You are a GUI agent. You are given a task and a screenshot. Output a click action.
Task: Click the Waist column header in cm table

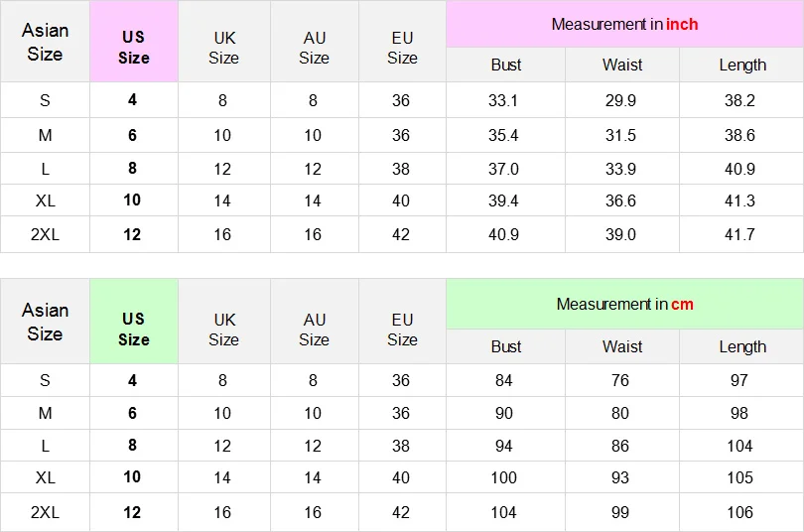click(x=622, y=347)
